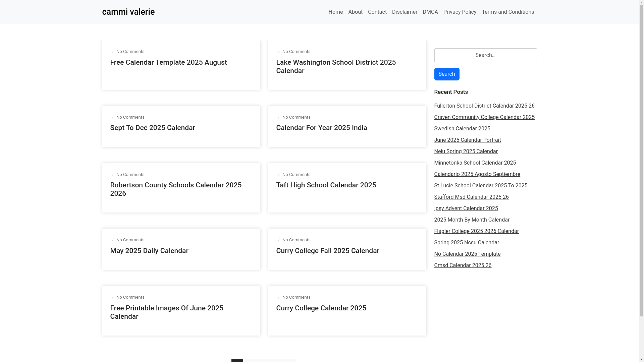This screenshot has width=644, height=362.
Task: Click No Comments under May 2025 Daily Calendar
Action: tap(130, 240)
